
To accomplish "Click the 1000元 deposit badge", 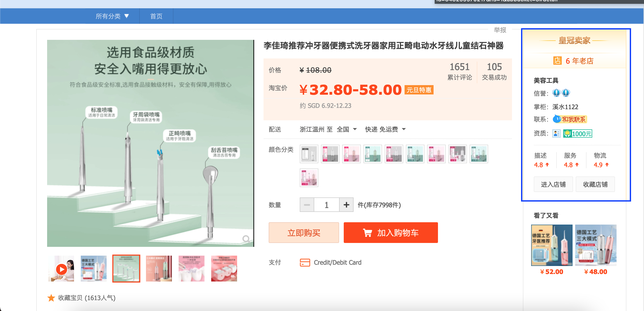I will (578, 134).
